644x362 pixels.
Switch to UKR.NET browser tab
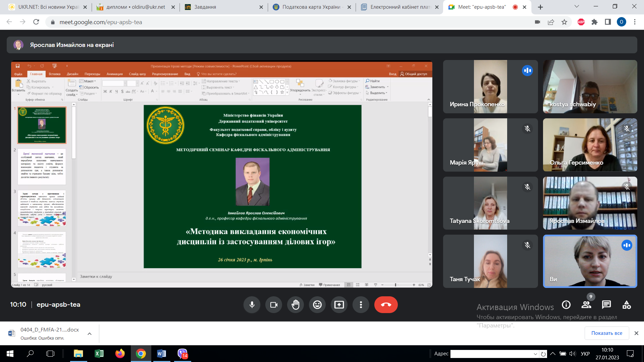coord(49,7)
